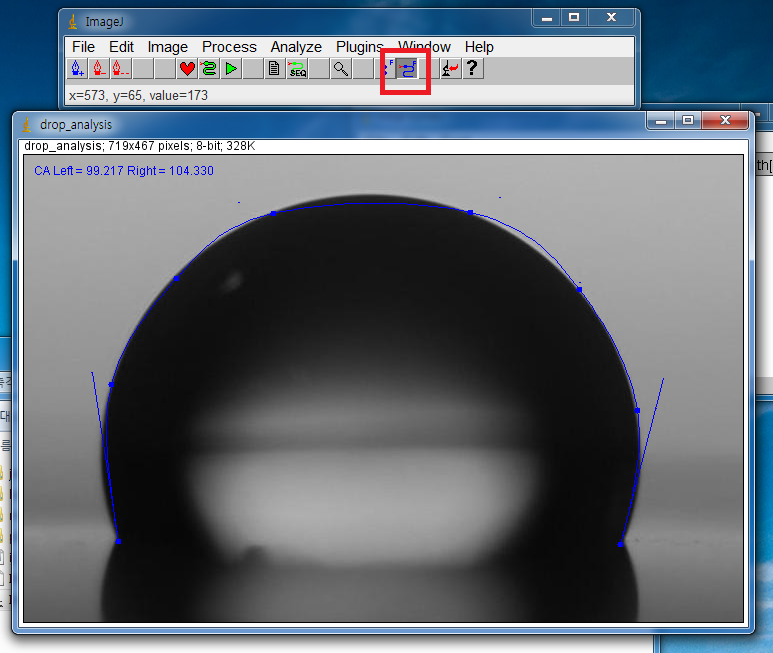Image resolution: width=773 pixels, height=653 pixels.
Task: Click the microscope return arrow icon
Action: pyautogui.click(x=450, y=69)
